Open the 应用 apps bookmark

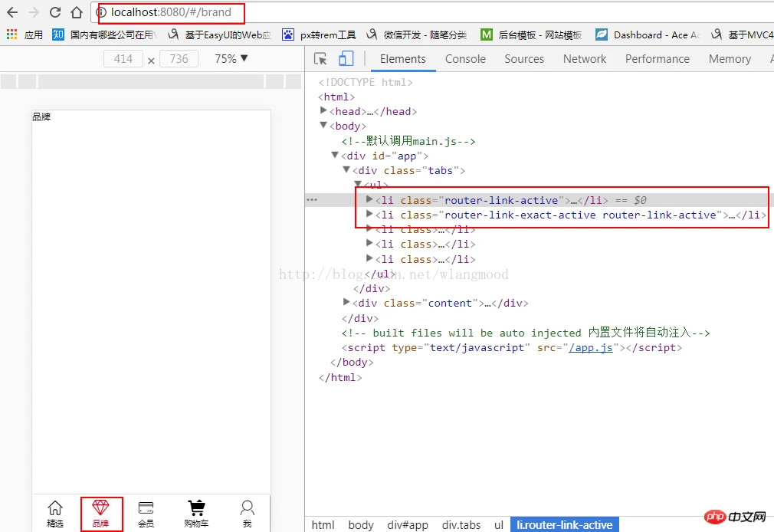(x=25, y=34)
